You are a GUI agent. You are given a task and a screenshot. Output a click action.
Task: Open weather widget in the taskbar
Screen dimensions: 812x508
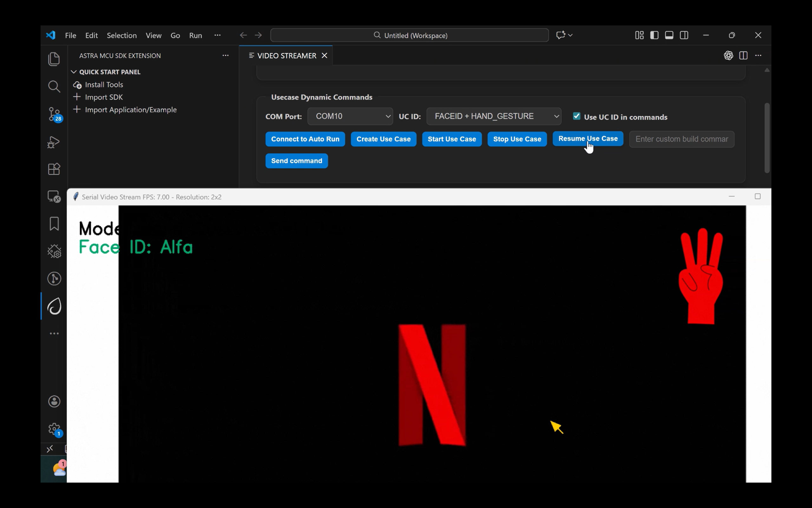click(60, 468)
